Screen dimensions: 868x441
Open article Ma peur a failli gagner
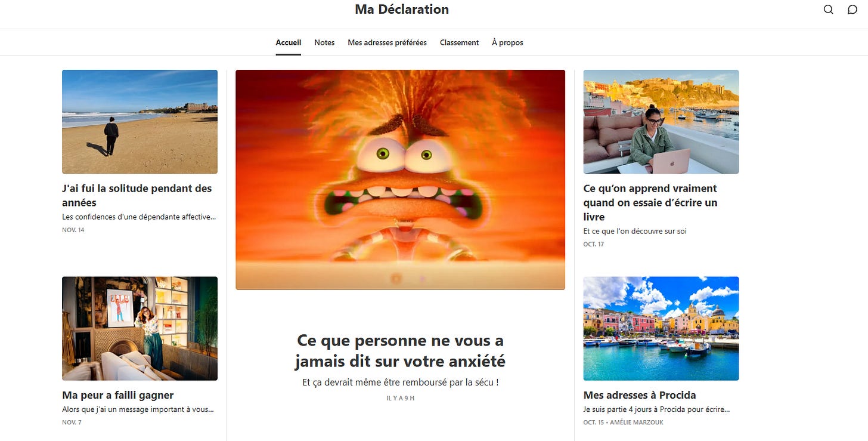point(118,395)
